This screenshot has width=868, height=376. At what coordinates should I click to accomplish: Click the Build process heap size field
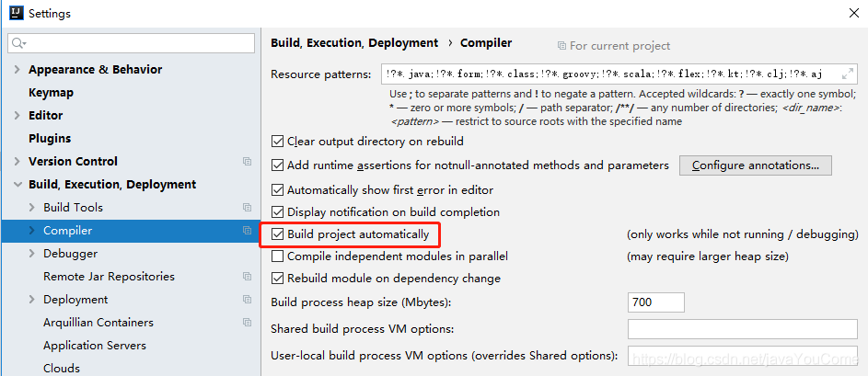point(655,302)
